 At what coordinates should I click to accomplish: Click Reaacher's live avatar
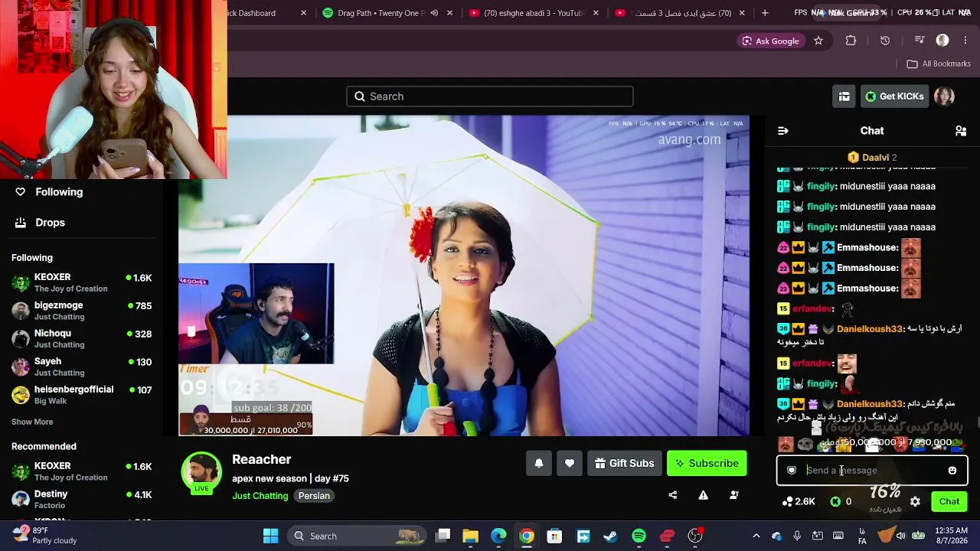201,473
